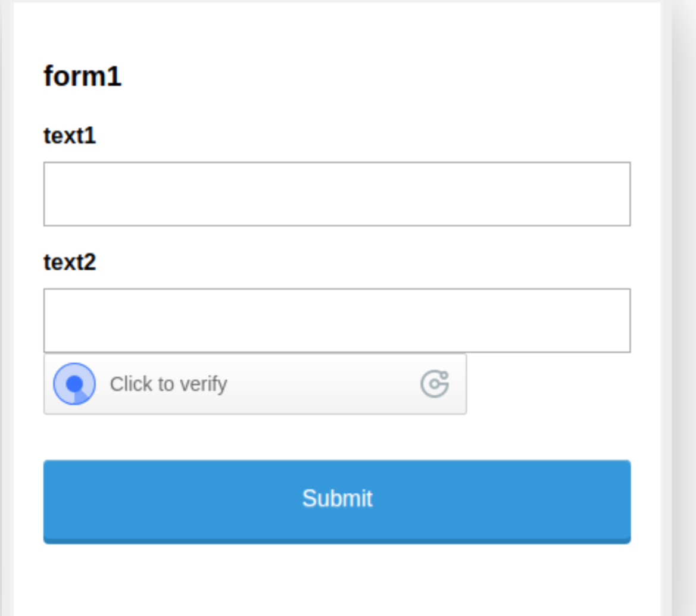
Task: Select the form1 heading
Action: tap(83, 77)
